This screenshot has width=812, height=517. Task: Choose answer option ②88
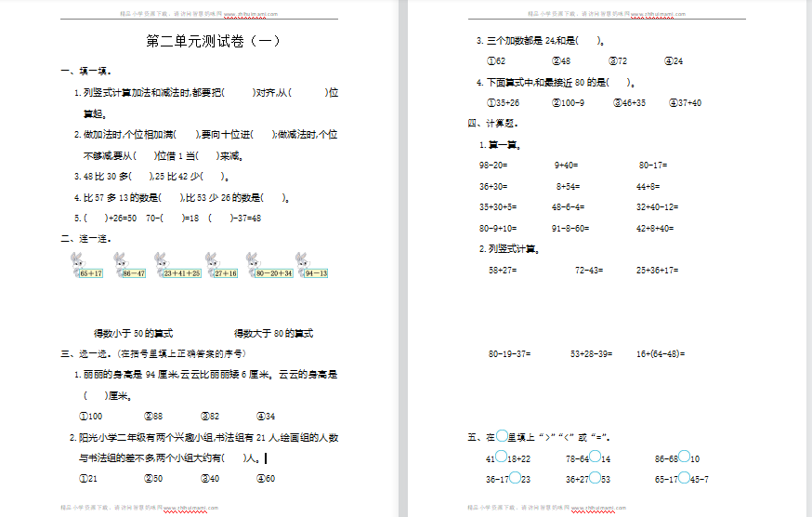click(x=153, y=417)
